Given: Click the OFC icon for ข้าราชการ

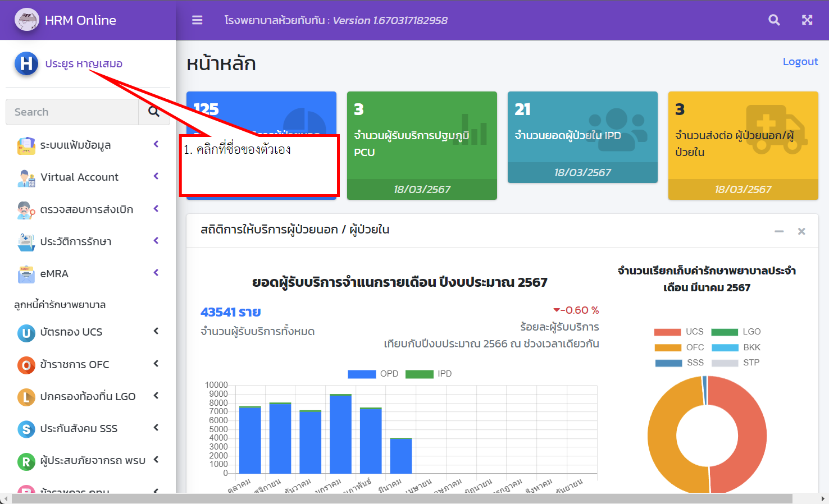Looking at the screenshot, I should [x=25, y=364].
